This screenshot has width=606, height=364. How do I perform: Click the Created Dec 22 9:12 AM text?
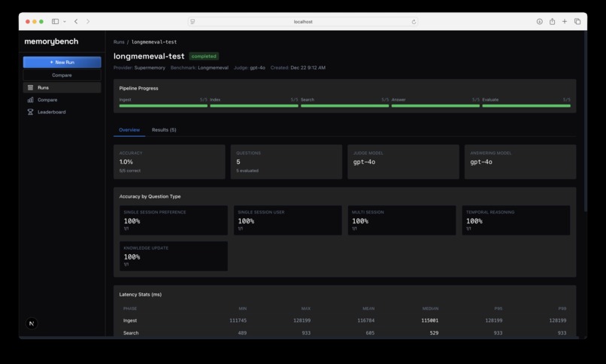298,68
